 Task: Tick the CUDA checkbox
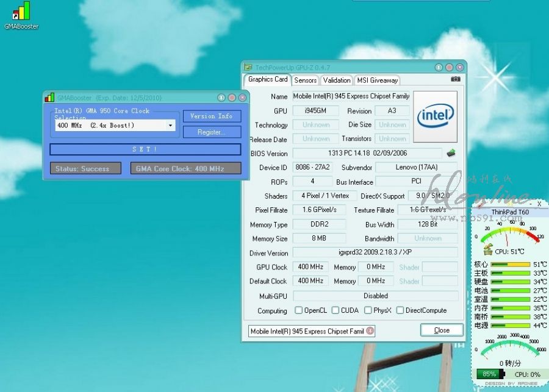pyautogui.click(x=335, y=310)
